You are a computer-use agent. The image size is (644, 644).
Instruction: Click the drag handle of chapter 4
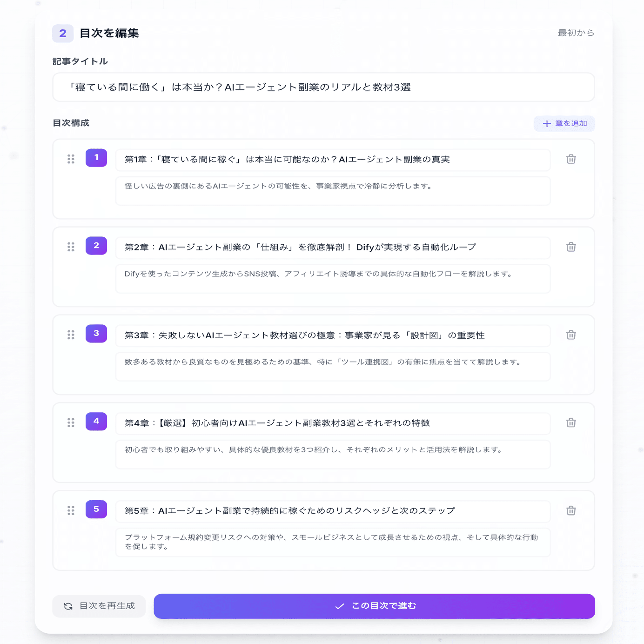[x=71, y=423]
